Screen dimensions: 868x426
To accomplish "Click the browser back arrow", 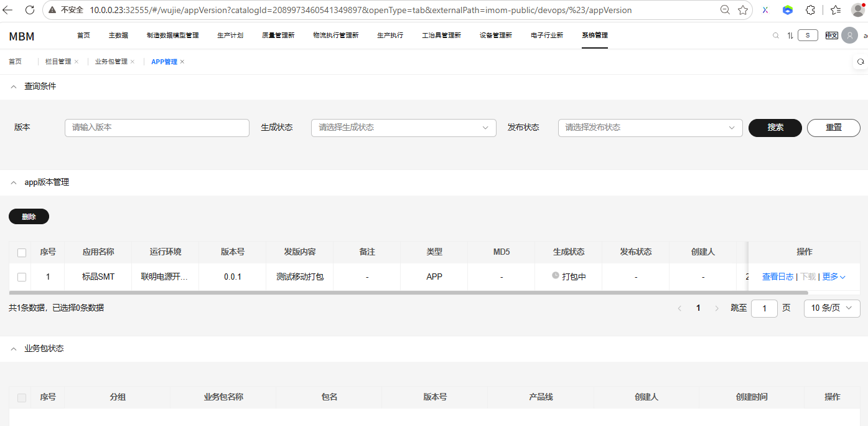I will [8, 10].
